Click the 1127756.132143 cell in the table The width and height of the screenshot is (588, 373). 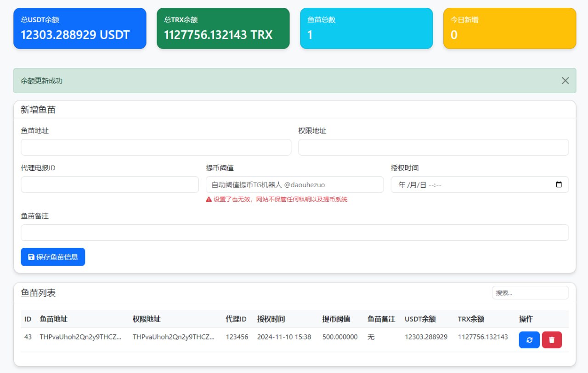[483, 337]
